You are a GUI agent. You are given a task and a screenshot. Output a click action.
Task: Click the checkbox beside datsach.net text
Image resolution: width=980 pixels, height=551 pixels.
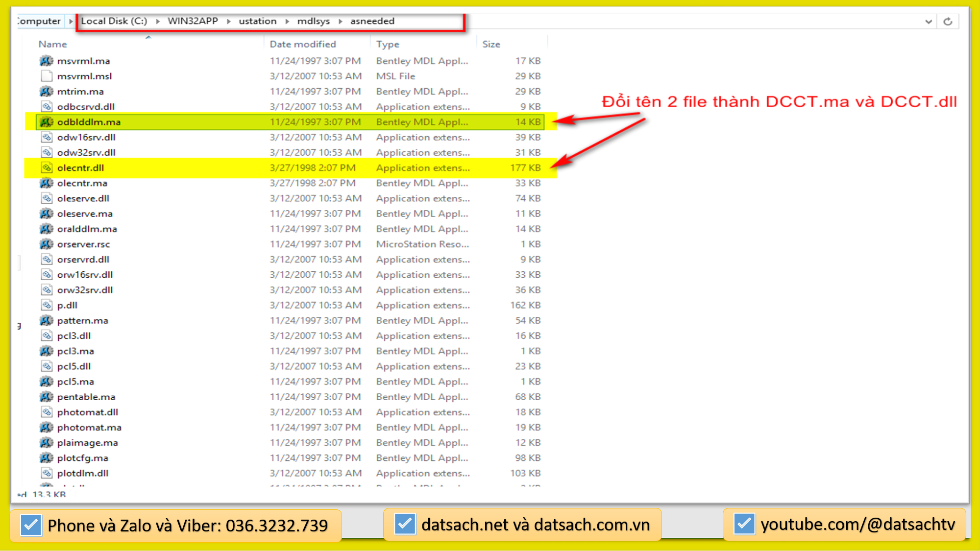pos(405,524)
